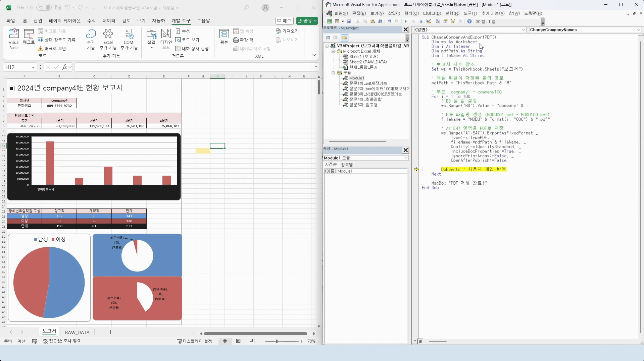Open the find binoculars icon in VBA toolbar

[380, 21]
